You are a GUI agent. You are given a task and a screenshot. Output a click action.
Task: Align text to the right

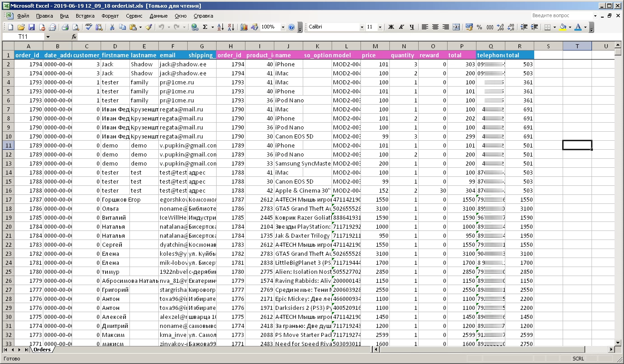tap(446, 27)
